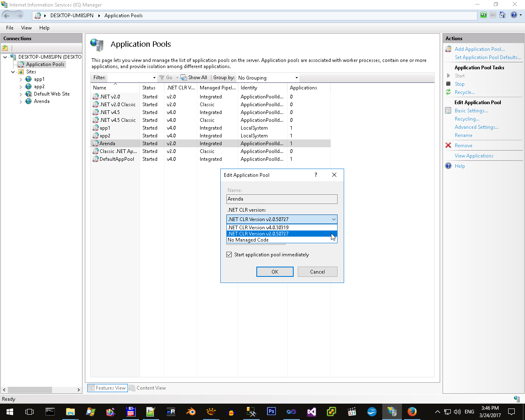Expand the app2 site node
Viewport: 525px width, 420px height.
pos(21,87)
